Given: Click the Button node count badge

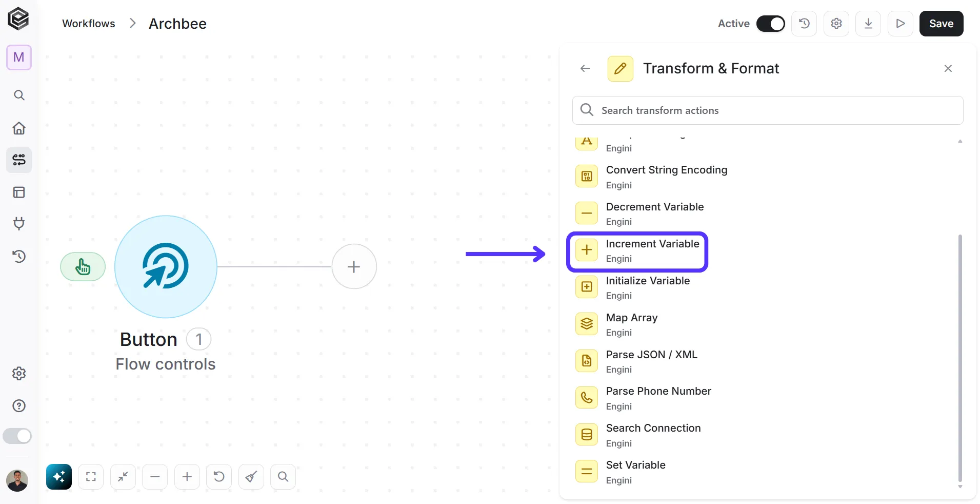Looking at the screenshot, I should (199, 339).
